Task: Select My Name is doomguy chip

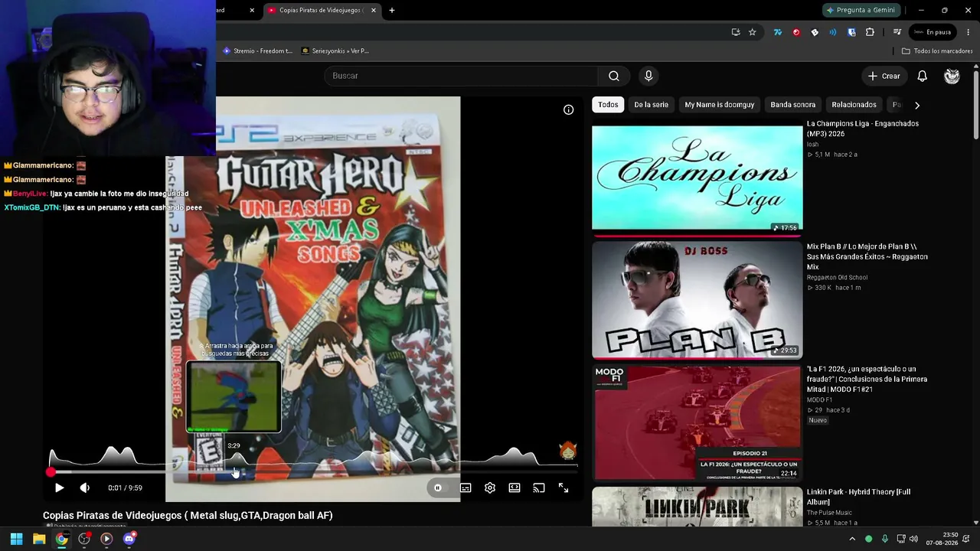Action: click(720, 105)
